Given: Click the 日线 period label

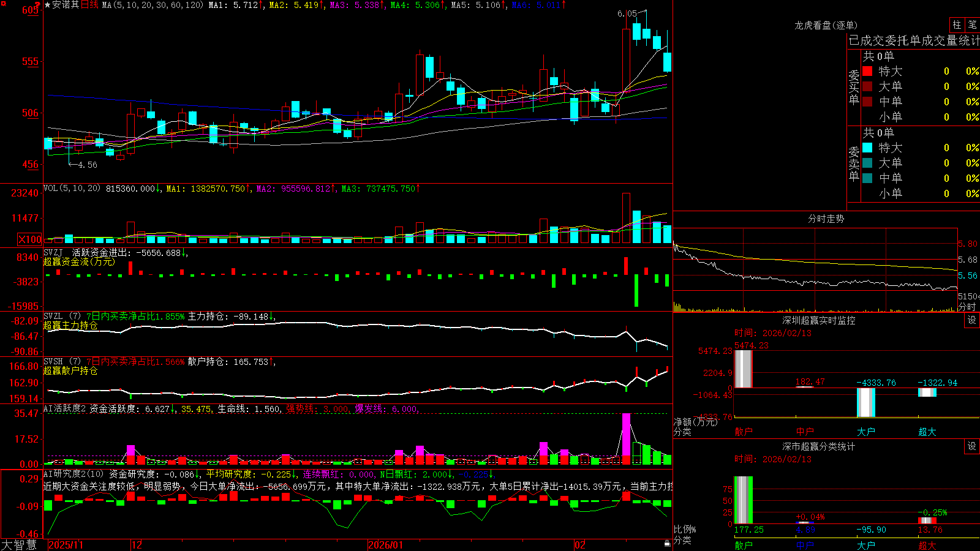Looking at the screenshot, I should [89, 5].
